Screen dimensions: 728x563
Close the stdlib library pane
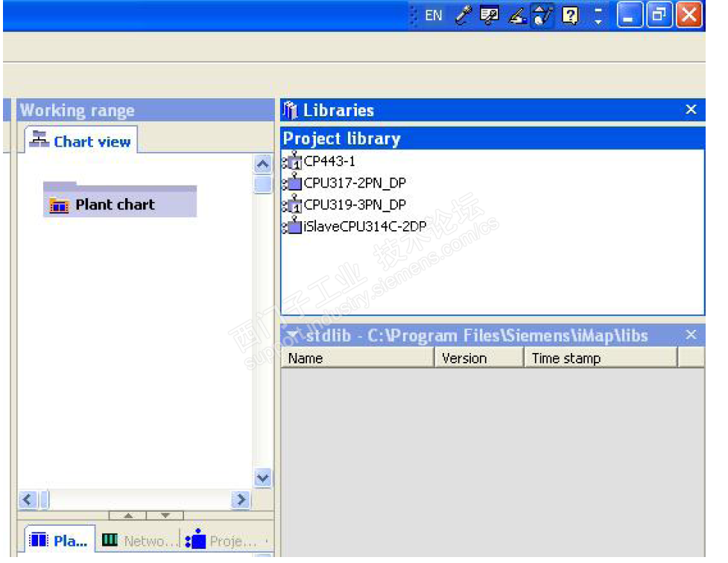691,334
